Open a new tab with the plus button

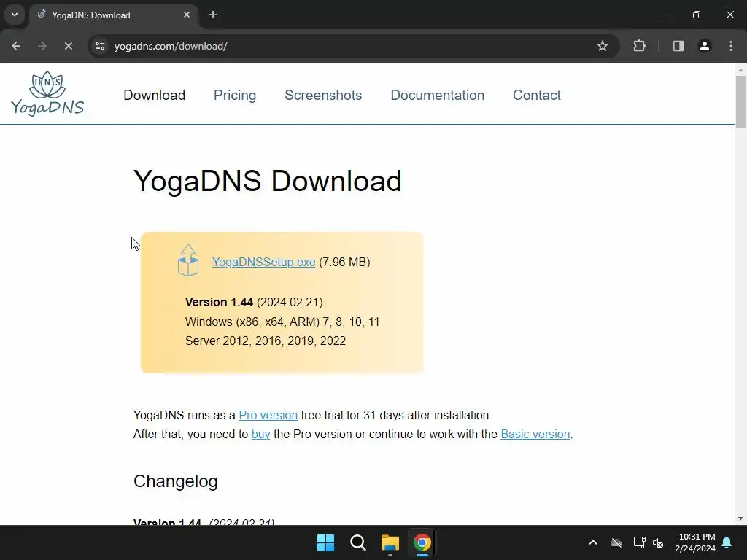(213, 15)
